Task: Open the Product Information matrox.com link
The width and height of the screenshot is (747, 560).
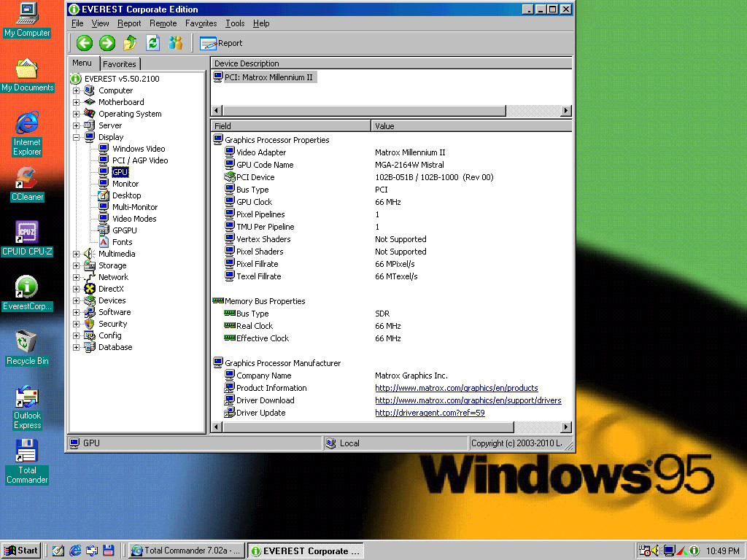Action: click(x=457, y=388)
